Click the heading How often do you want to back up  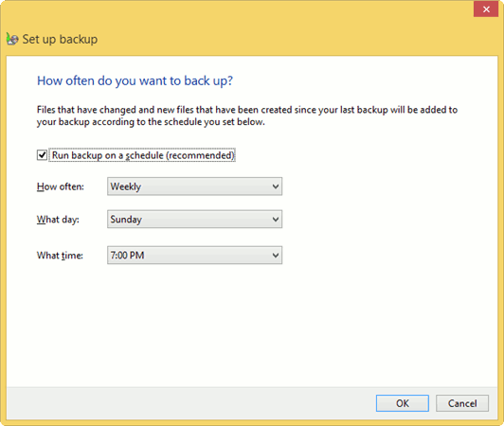pyautogui.click(x=135, y=81)
